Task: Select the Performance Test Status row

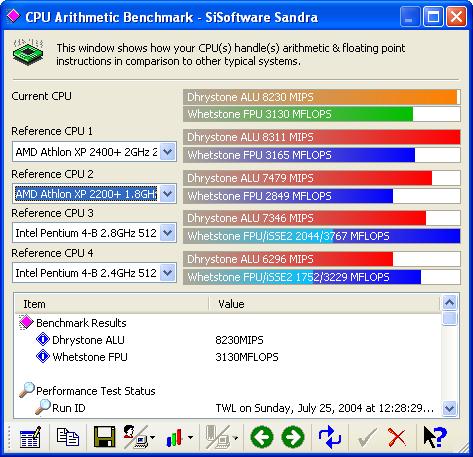Action: pos(228,391)
